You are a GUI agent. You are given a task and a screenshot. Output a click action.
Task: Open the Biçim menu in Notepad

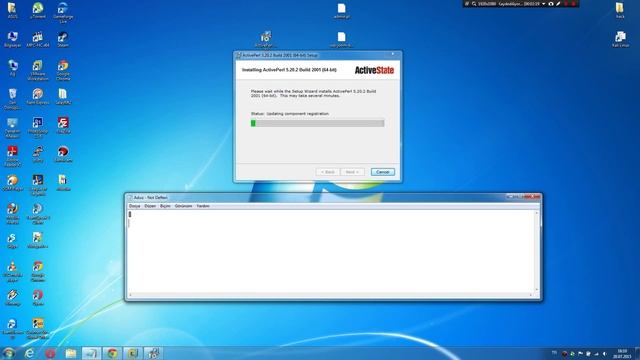pos(165,206)
